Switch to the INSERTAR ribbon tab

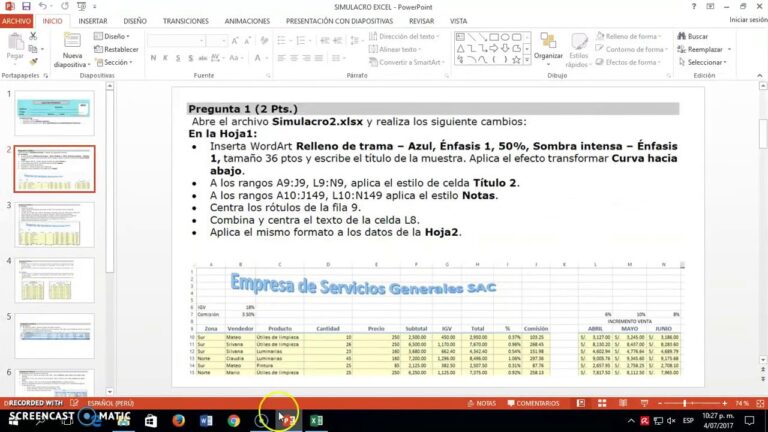click(x=92, y=20)
